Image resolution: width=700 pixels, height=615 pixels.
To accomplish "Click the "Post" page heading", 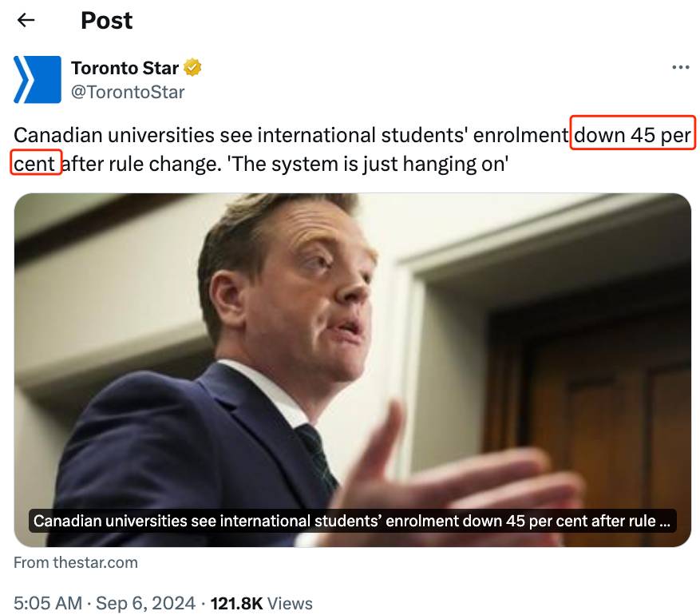I will [x=106, y=21].
